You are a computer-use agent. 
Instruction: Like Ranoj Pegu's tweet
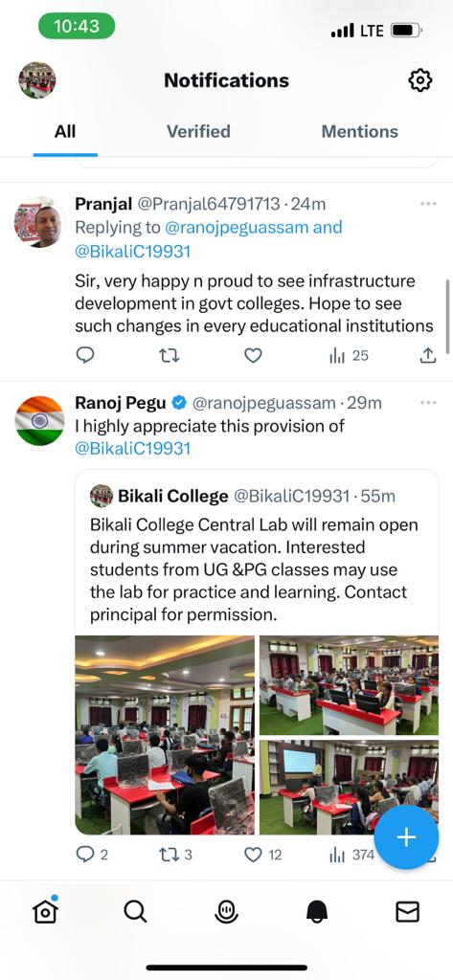(253, 854)
